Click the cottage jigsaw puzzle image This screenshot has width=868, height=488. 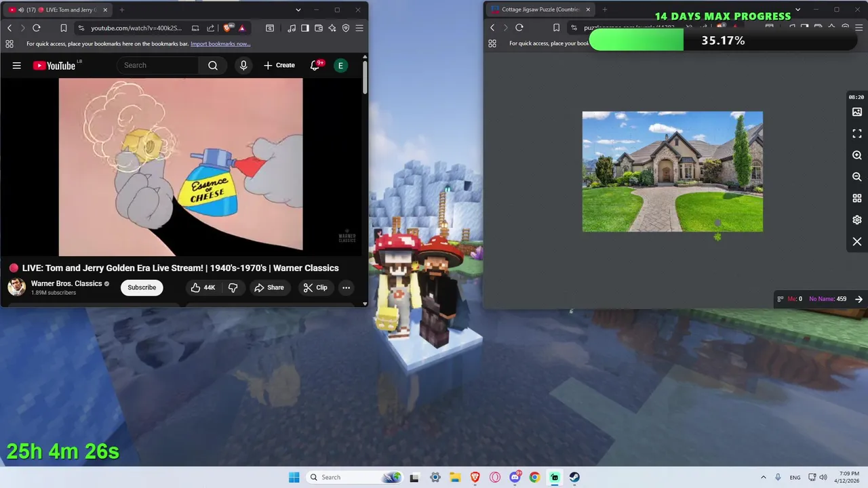tap(673, 171)
